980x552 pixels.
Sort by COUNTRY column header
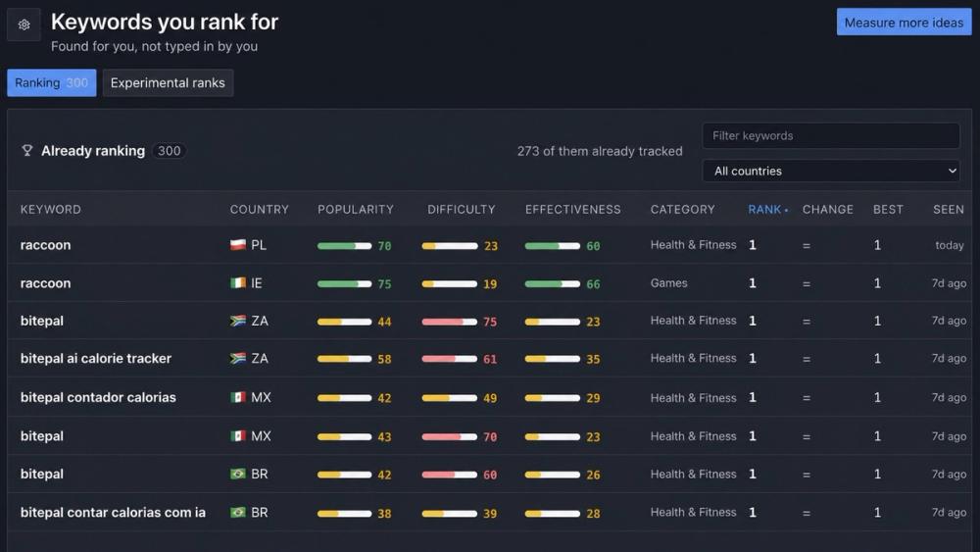(260, 210)
